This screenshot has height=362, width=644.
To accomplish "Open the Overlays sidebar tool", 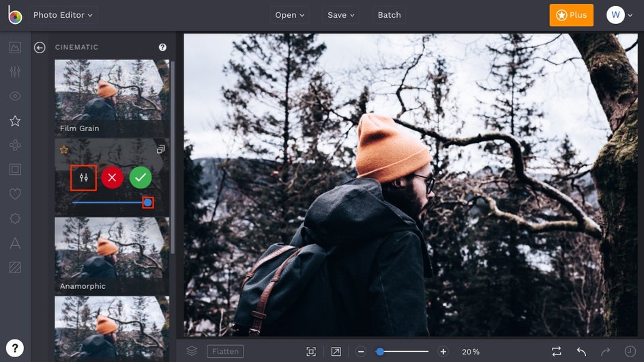I will [15, 219].
